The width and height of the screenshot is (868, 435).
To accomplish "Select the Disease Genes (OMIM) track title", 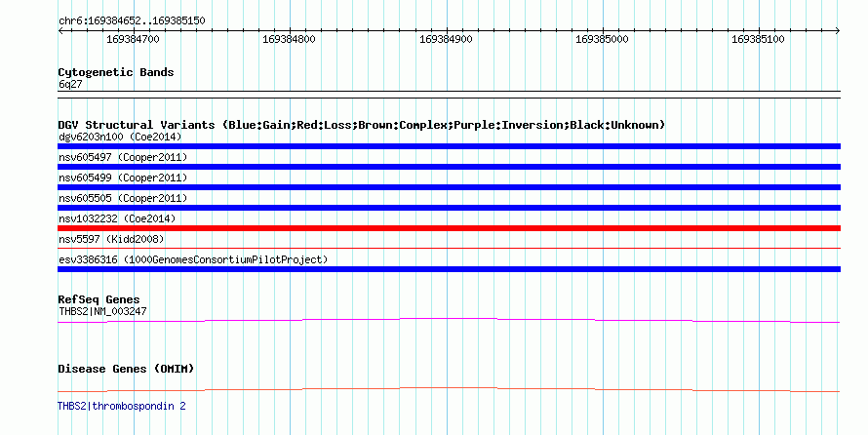I will pyautogui.click(x=126, y=369).
